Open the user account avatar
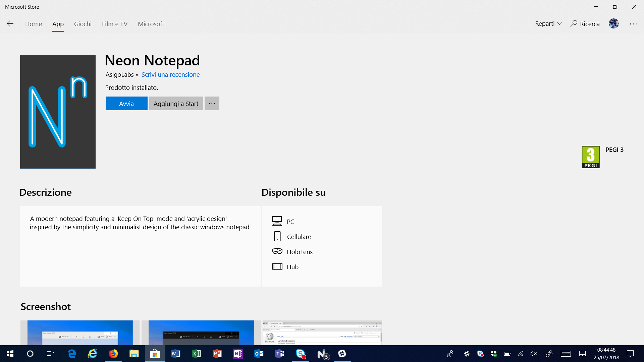 (x=614, y=23)
